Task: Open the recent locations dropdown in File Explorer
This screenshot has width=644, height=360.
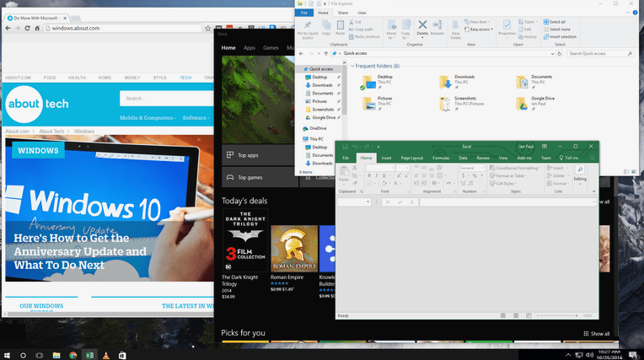Action: (319, 53)
